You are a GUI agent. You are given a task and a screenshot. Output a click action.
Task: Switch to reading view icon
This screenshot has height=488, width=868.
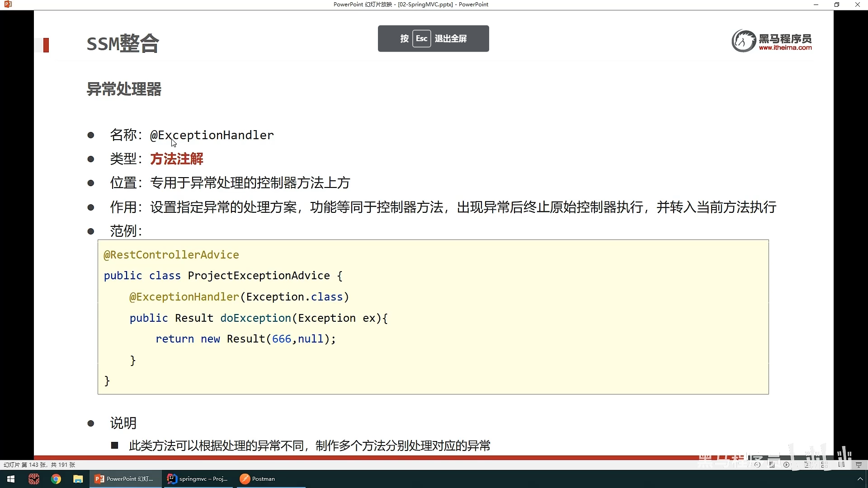841,465
